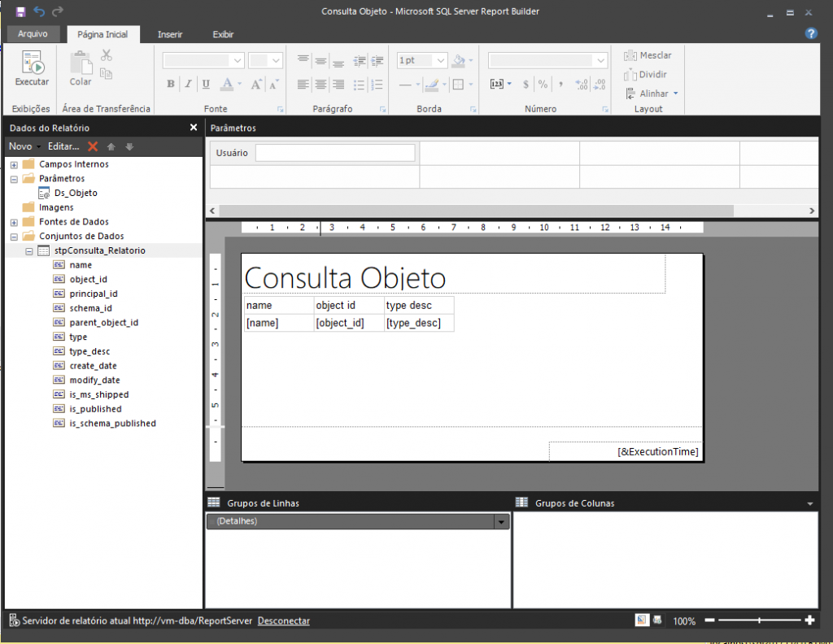Zoom out with minus button

[x=709, y=620]
